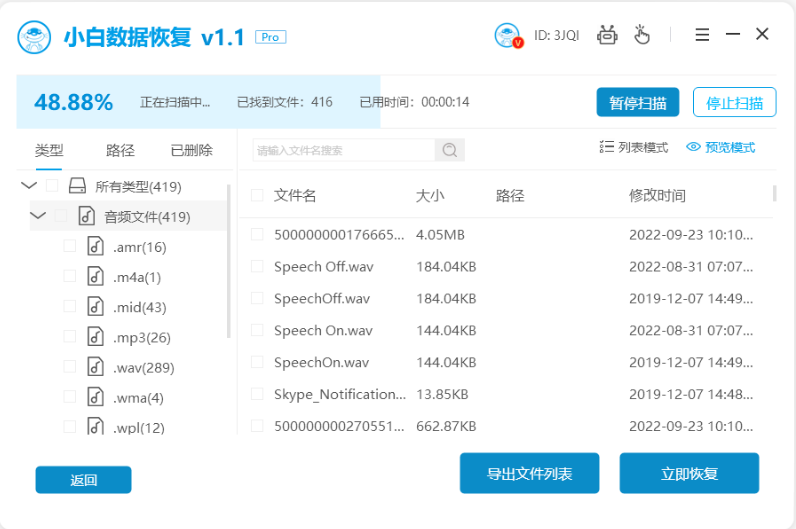Viewport: 796px width, 529px height.
Task: Click the .wav audio file type icon
Action: (95, 366)
